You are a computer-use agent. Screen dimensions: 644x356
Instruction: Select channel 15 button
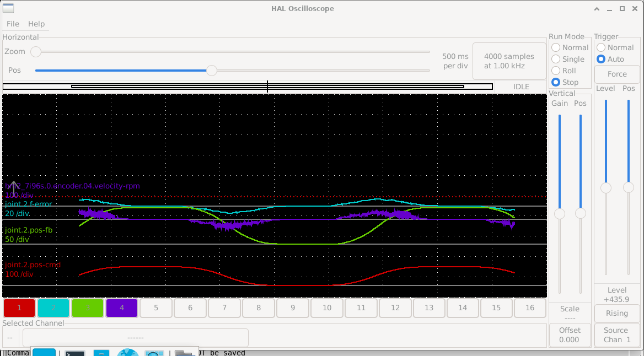click(496, 308)
